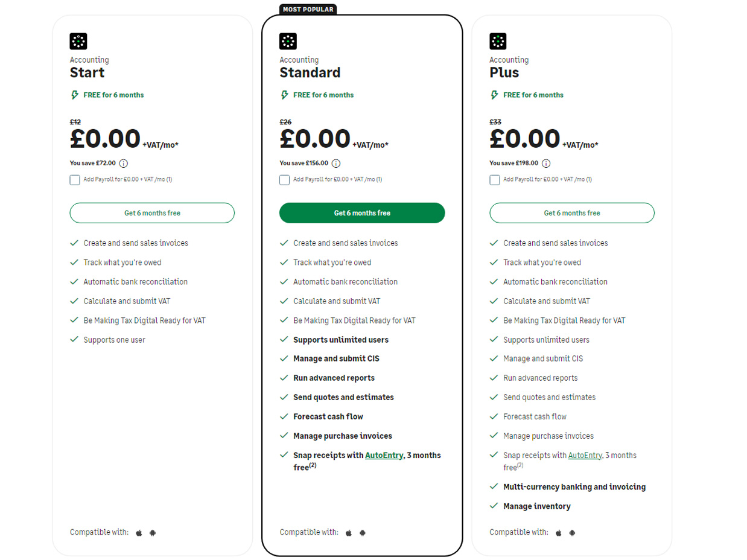Click the Sage logo icon on Accounting Standard card
The image size is (747, 560).
tap(288, 41)
